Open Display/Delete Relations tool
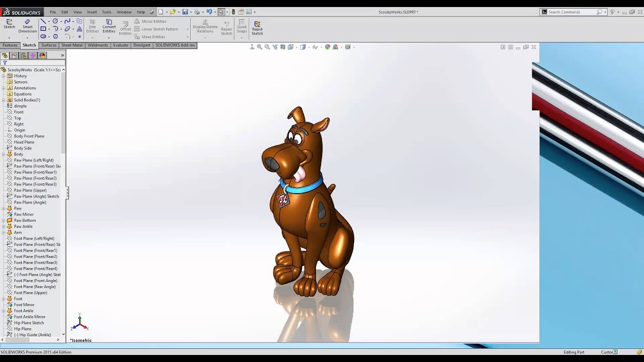This screenshot has width=644, height=362. [x=205, y=27]
